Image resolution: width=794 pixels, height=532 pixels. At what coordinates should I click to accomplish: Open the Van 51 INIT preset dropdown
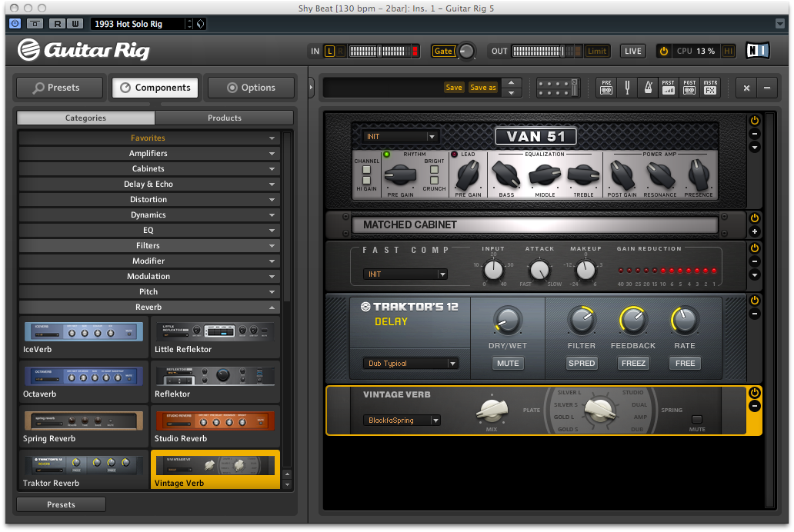tap(399, 137)
